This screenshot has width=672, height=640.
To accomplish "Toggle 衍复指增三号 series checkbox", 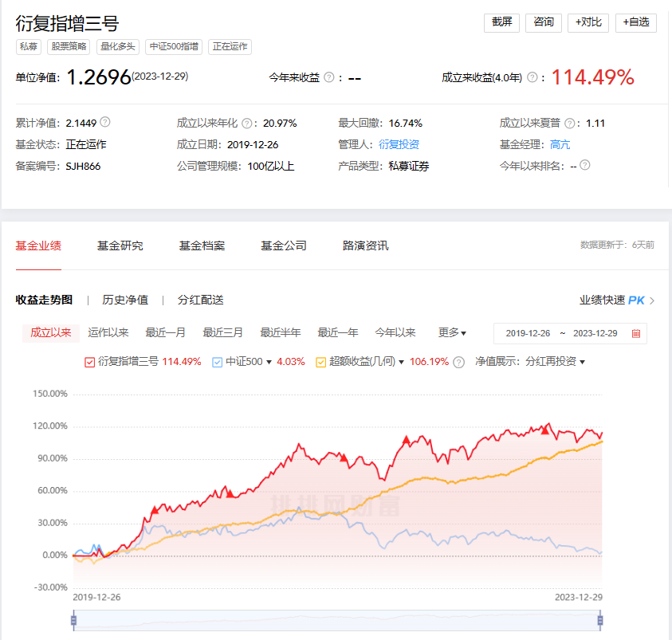I will pyautogui.click(x=89, y=363).
